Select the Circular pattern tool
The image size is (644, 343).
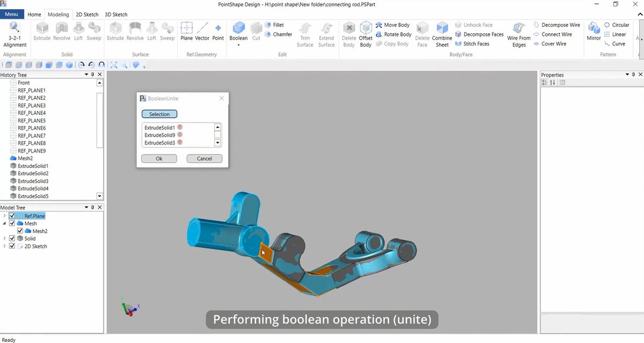point(616,25)
